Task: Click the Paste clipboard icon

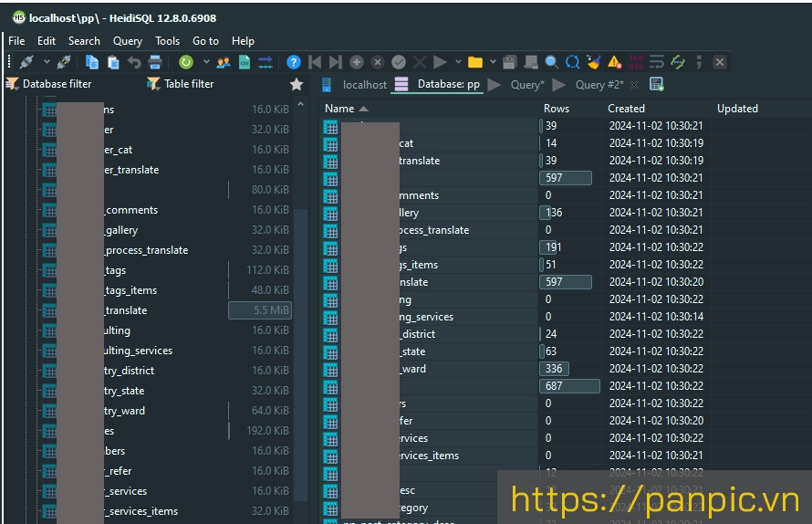Action: (x=113, y=62)
